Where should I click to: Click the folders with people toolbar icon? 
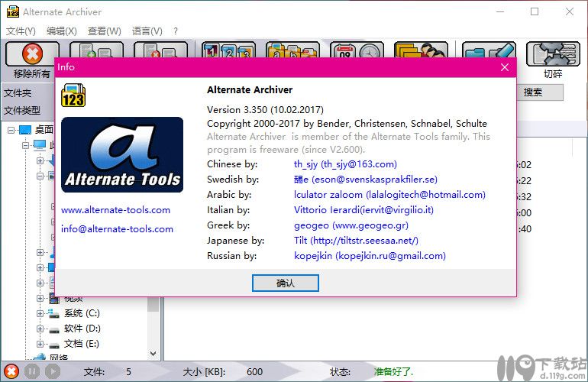421,50
